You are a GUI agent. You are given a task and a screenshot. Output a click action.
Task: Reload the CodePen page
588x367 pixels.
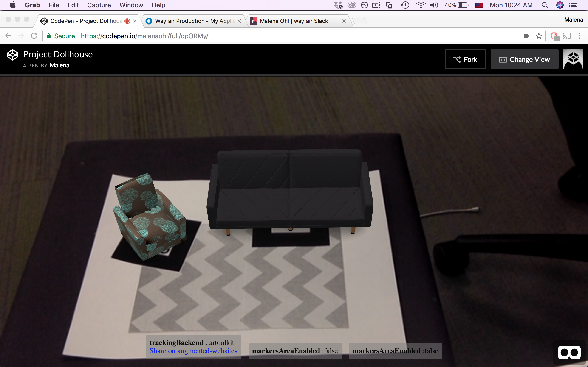[34, 36]
